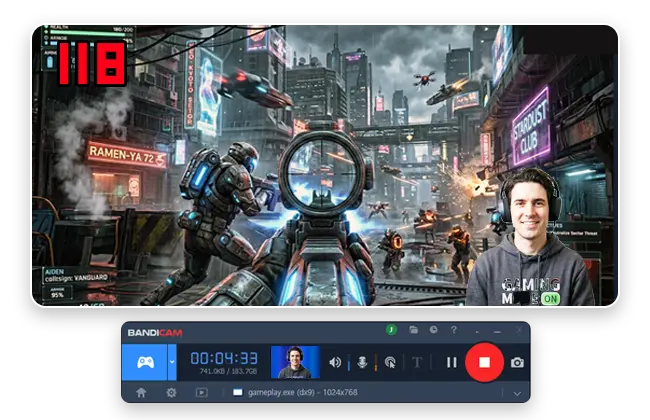This screenshot has width=650, height=420.
Task: Open help via the question mark
Action: (x=454, y=330)
